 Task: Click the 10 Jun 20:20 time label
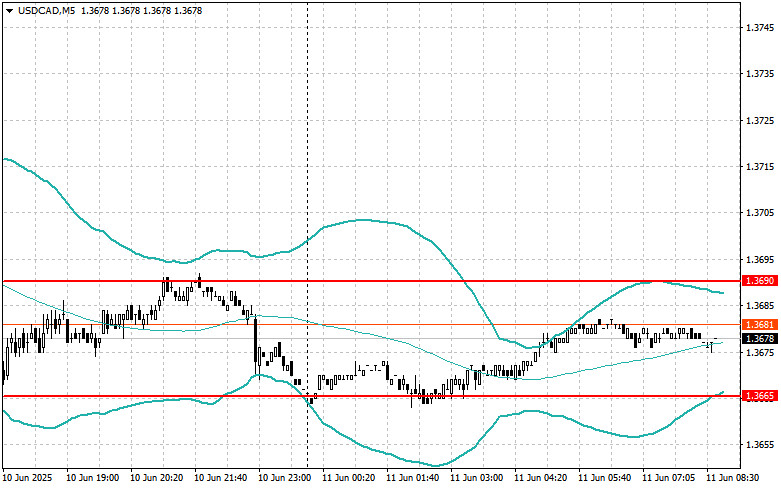(156, 478)
